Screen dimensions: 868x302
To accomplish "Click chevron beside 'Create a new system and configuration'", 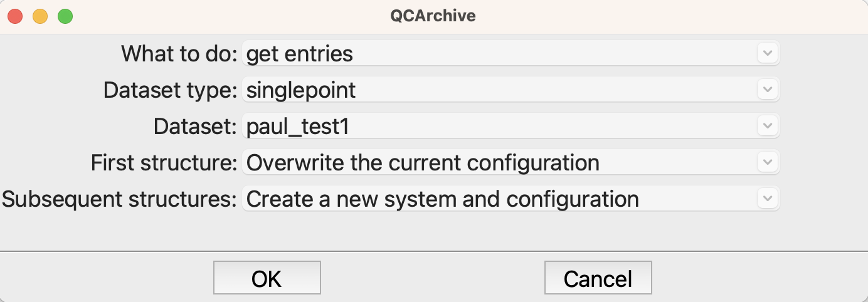I will [x=768, y=199].
